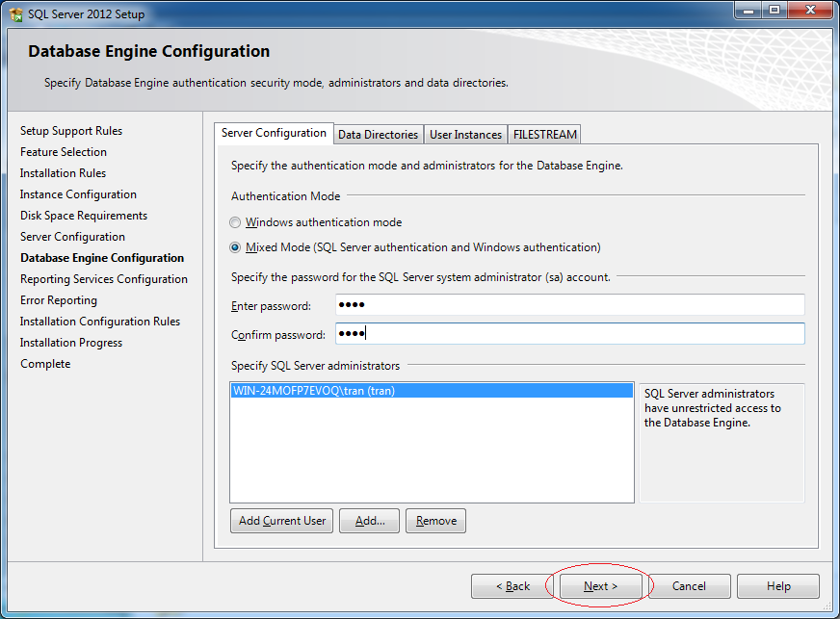Click Installation Configuration Rules step
The width and height of the screenshot is (840, 619).
click(x=99, y=322)
